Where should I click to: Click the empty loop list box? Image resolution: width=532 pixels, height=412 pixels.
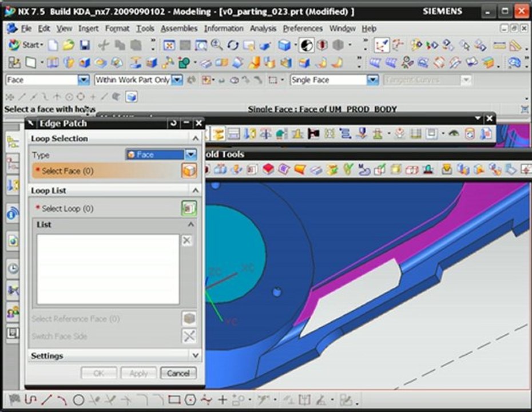(x=108, y=269)
